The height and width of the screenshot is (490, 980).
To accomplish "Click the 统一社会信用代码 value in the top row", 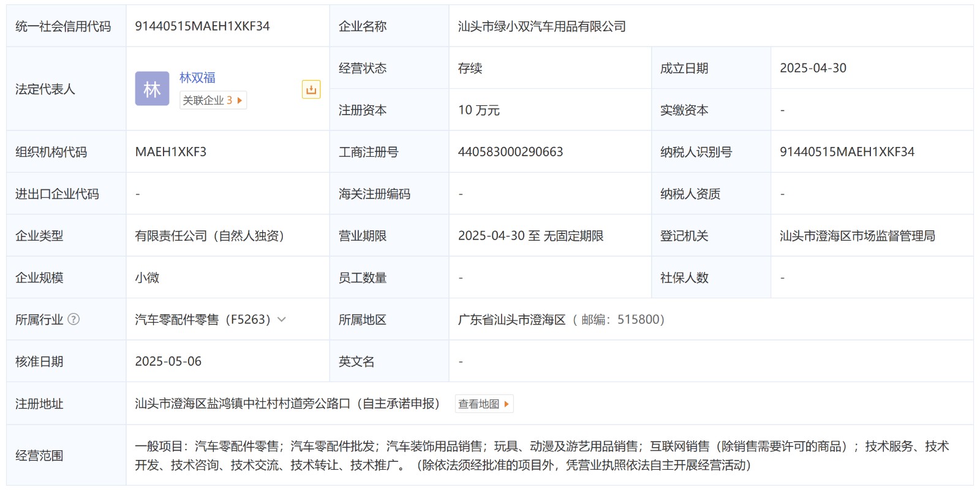I will (202, 26).
